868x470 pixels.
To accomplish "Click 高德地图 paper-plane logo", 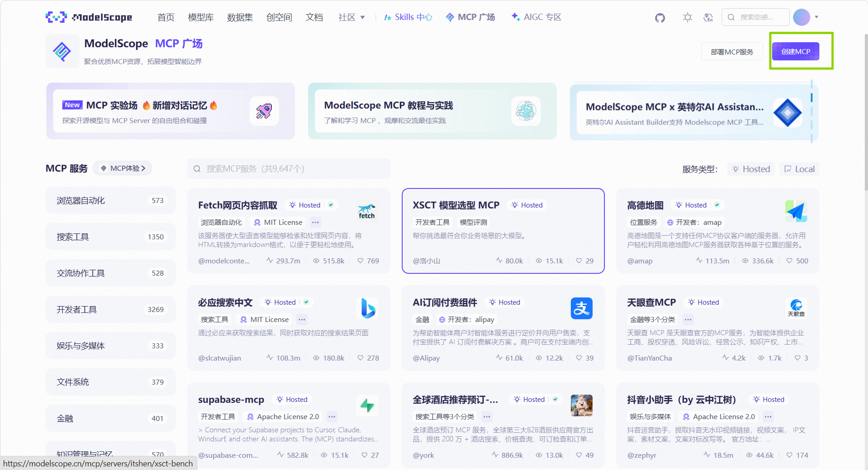I will 796,211.
